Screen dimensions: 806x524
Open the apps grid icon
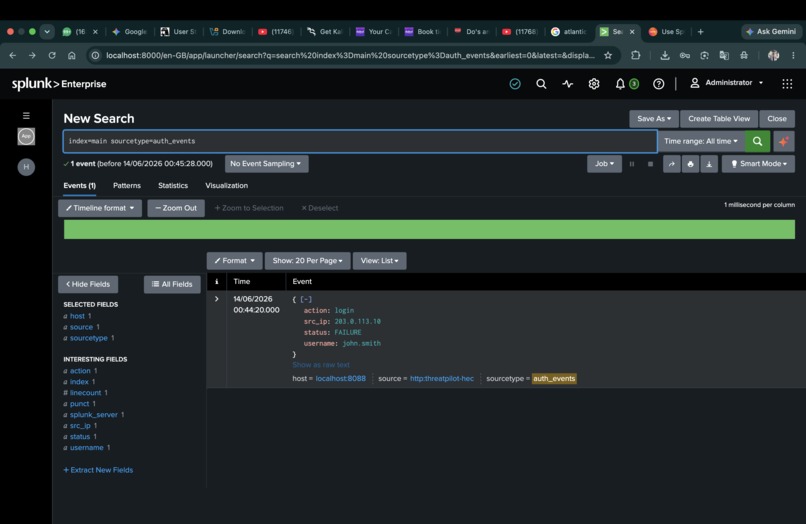(x=787, y=84)
